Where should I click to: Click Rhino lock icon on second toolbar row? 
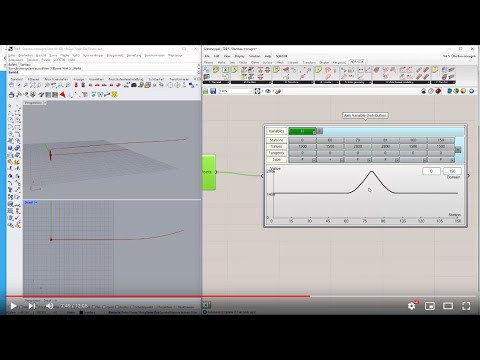12,95
